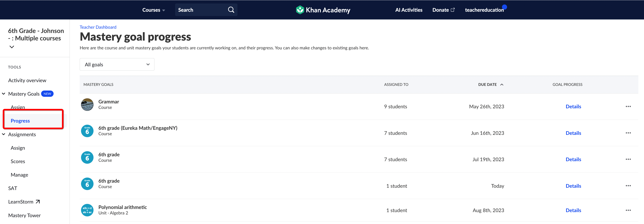This screenshot has width=644, height=224.
Task: Open the Grammar course thumbnail
Action: click(87, 105)
